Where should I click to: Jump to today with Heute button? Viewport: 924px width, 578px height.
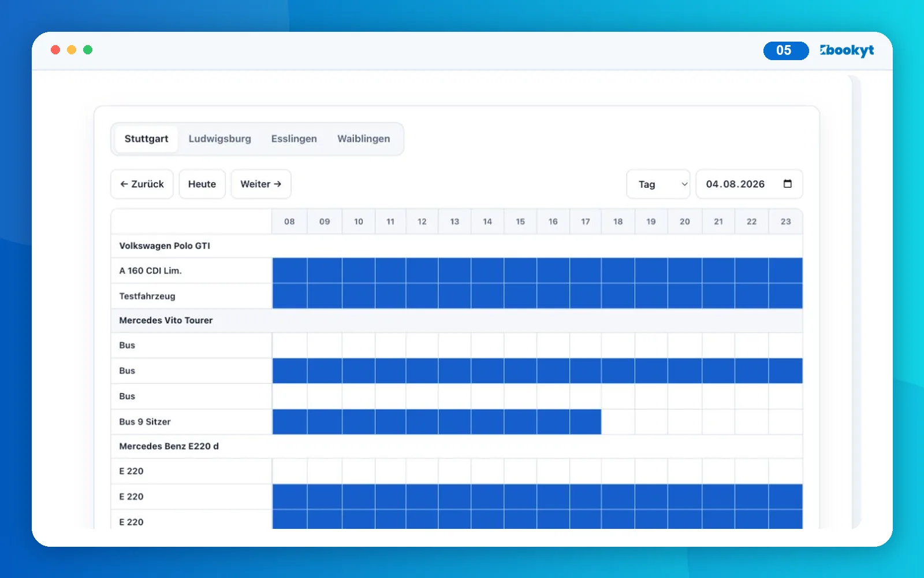pyautogui.click(x=202, y=184)
